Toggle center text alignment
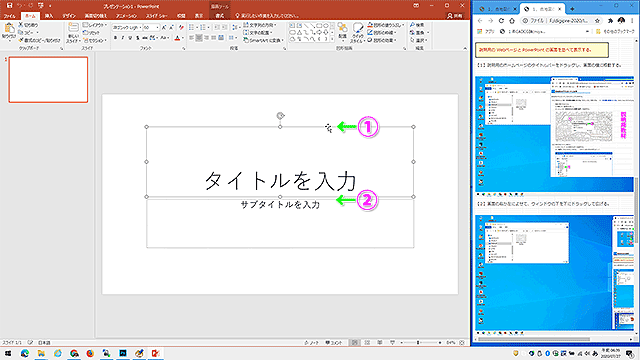The height and width of the screenshot is (360, 640). coord(199,38)
